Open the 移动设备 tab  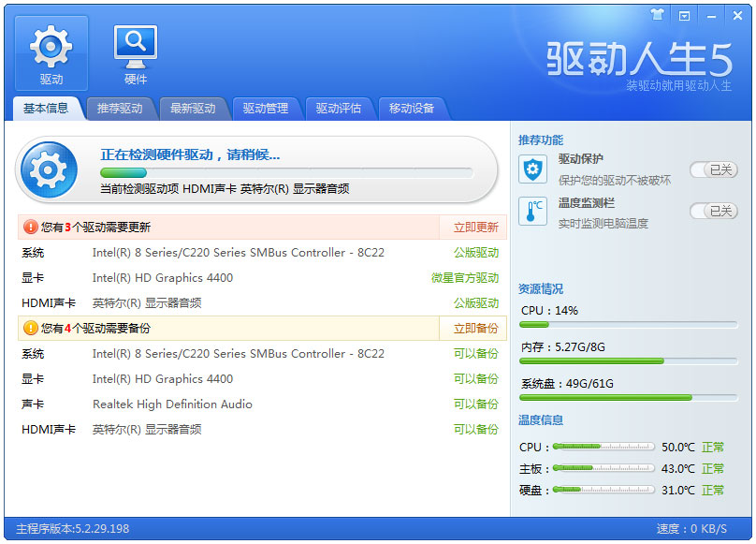(412, 108)
